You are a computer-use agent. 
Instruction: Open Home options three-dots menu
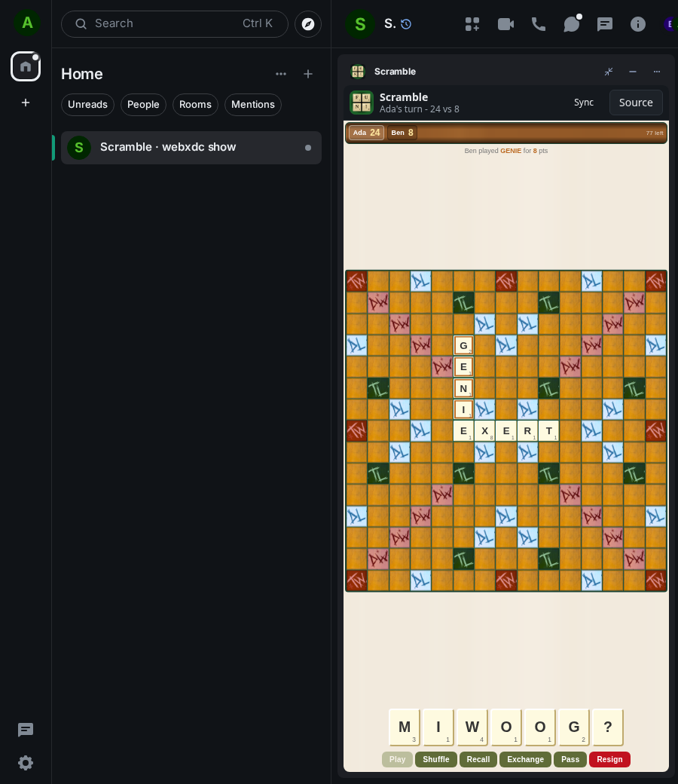281,74
